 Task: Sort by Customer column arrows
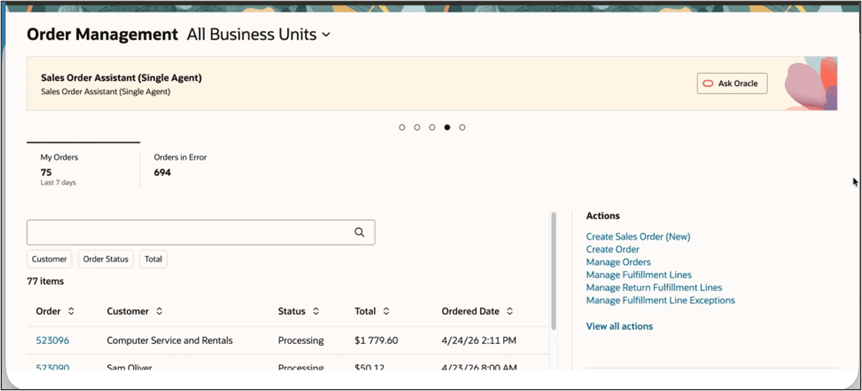click(159, 311)
